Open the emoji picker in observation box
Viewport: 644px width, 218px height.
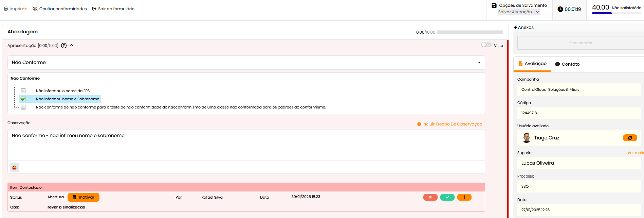tap(14, 167)
